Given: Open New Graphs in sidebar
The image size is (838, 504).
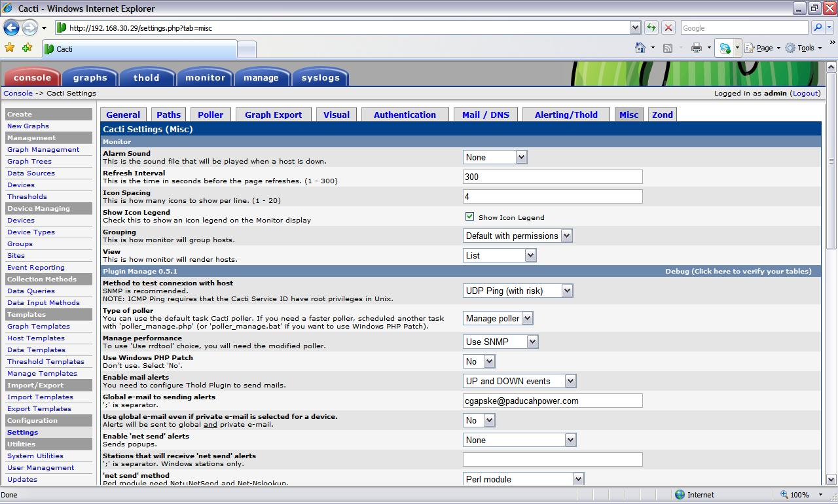Looking at the screenshot, I should pos(28,126).
